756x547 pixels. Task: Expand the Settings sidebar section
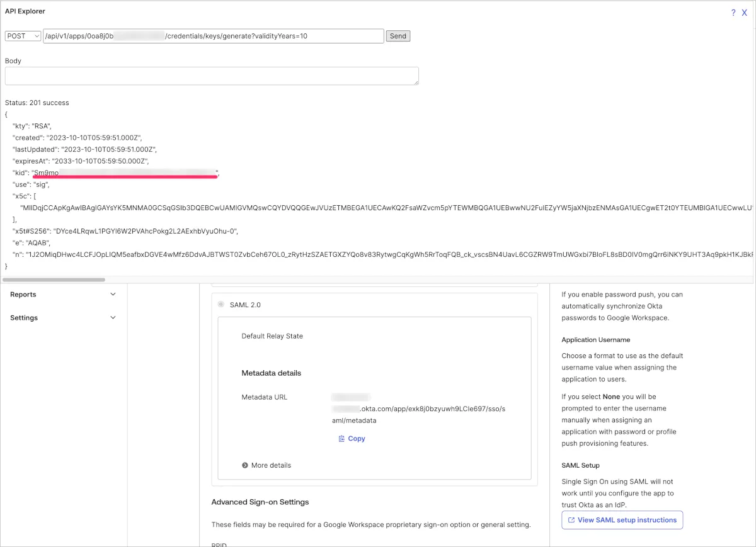point(113,318)
